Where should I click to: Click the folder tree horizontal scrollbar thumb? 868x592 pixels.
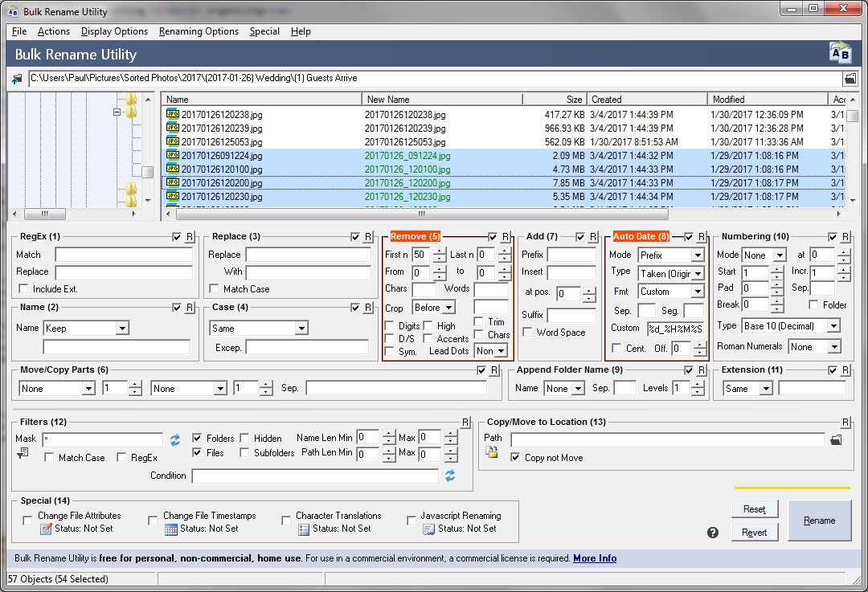point(45,214)
